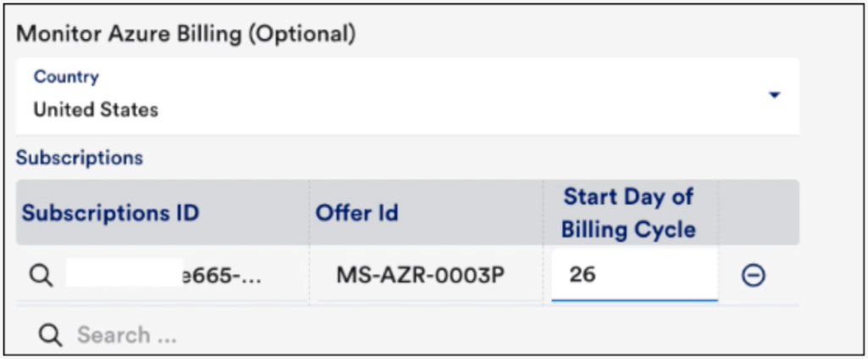This screenshot has width=868, height=359.
Task: Edit the Start Day field showing 26
Action: (x=634, y=275)
